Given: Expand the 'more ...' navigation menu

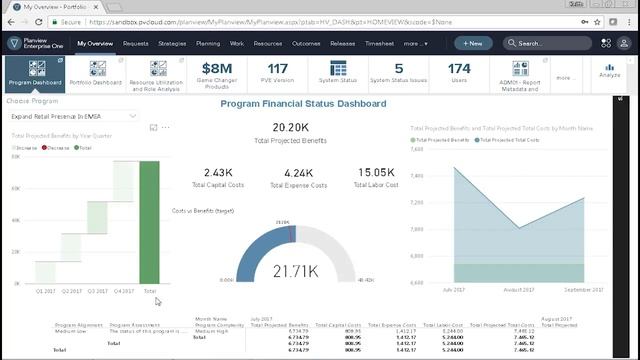Looking at the screenshot, I should [416, 44].
